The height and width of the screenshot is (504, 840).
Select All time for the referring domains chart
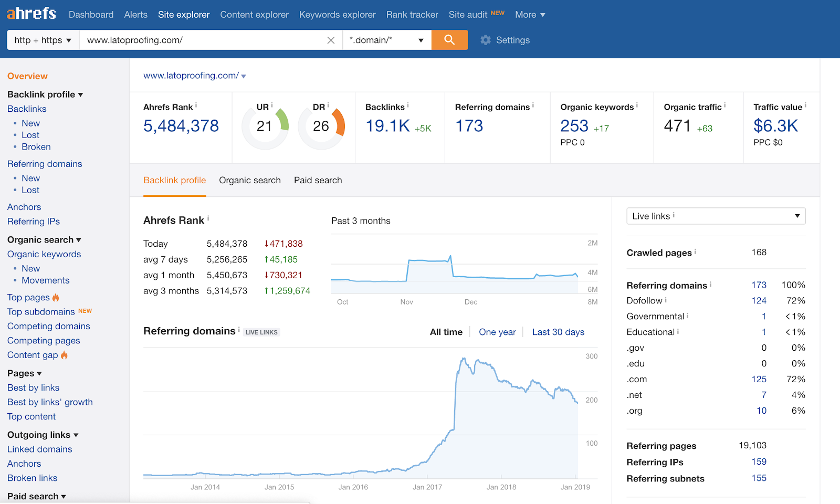click(x=446, y=332)
